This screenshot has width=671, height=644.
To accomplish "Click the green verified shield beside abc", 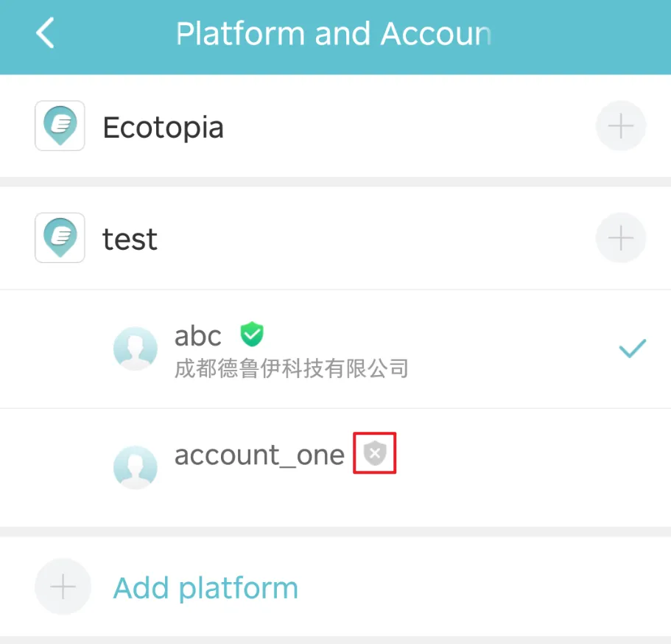I will (252, 334).
